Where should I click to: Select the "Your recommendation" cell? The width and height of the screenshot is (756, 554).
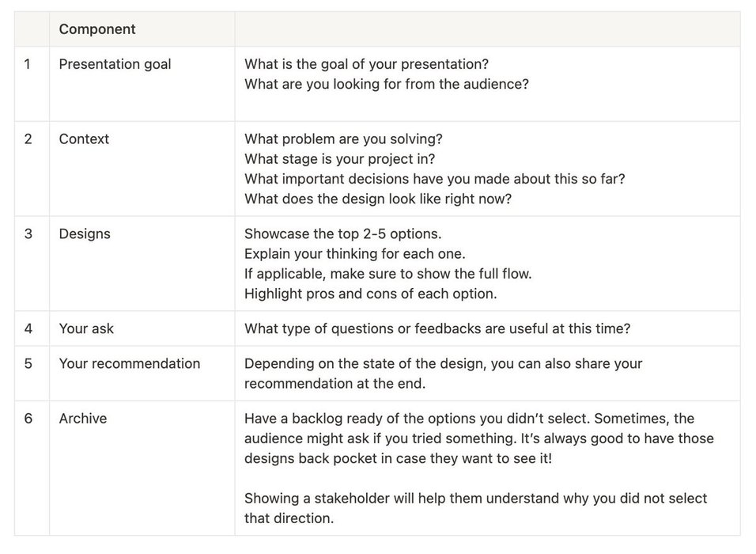(x=130, y=363)
